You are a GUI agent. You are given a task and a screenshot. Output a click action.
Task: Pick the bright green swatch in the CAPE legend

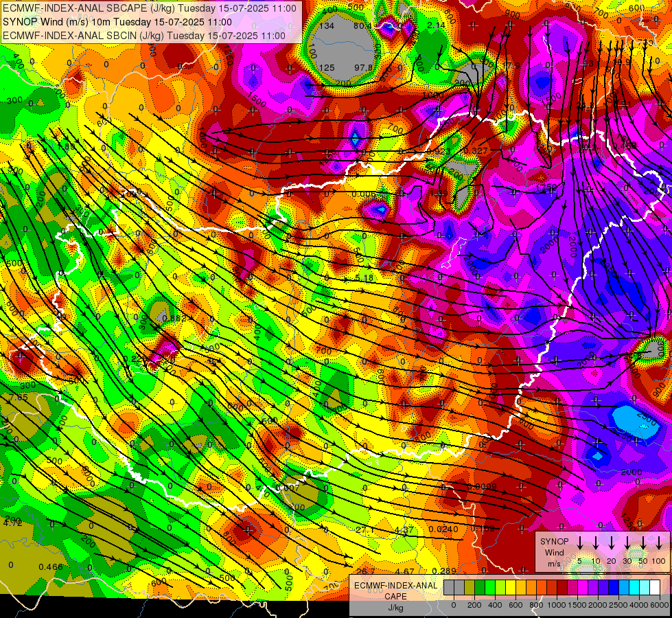[x=490, y=587]
